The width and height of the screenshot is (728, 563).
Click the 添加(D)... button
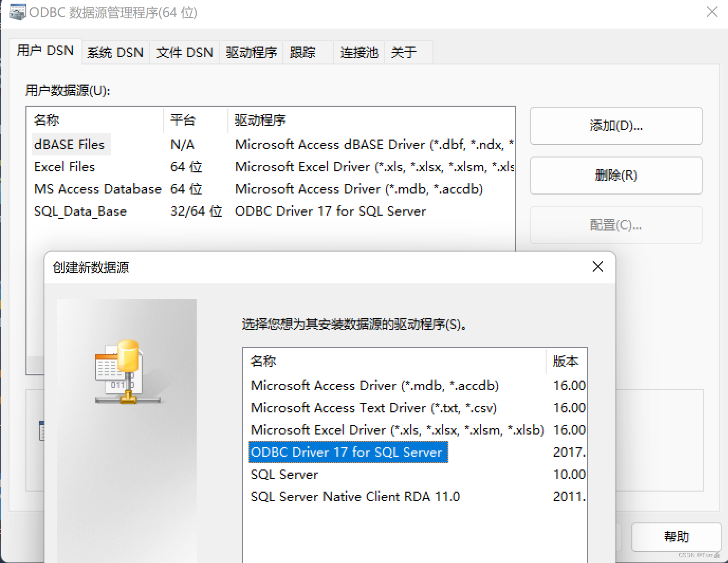(616, 126)
